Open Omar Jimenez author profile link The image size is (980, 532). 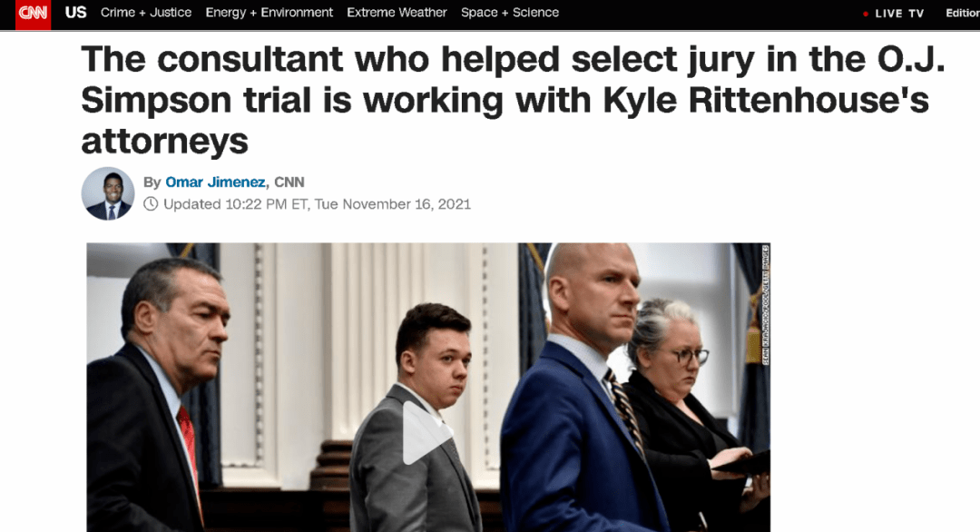pos(216,182)
